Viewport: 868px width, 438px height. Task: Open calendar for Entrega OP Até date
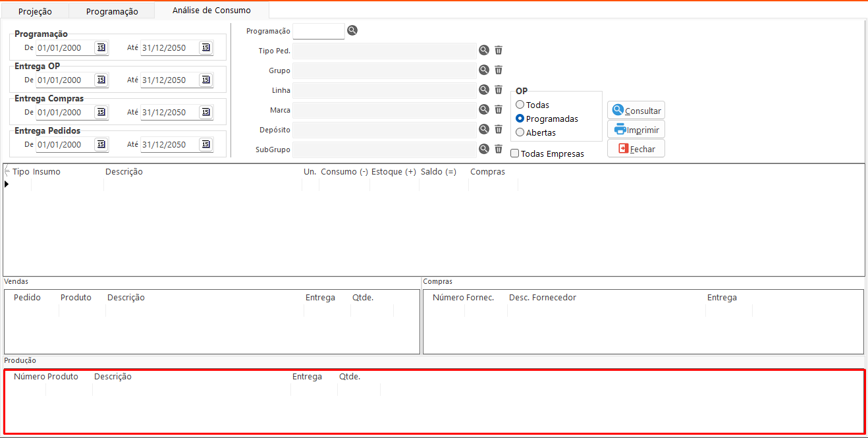(205, 80)
